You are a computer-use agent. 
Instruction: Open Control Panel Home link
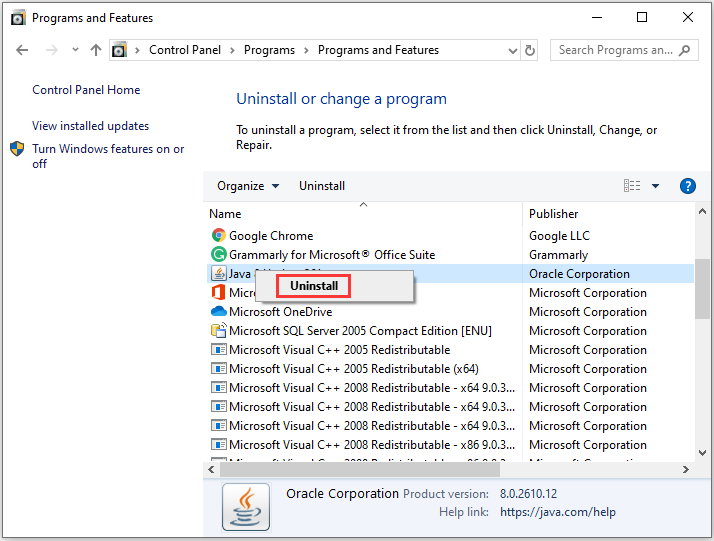pos(86,90)
